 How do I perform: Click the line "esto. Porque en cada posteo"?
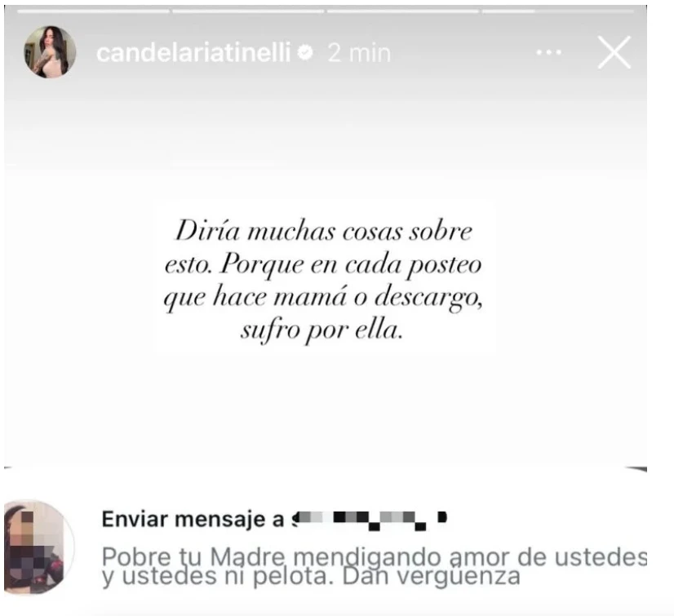click(323, 264)
